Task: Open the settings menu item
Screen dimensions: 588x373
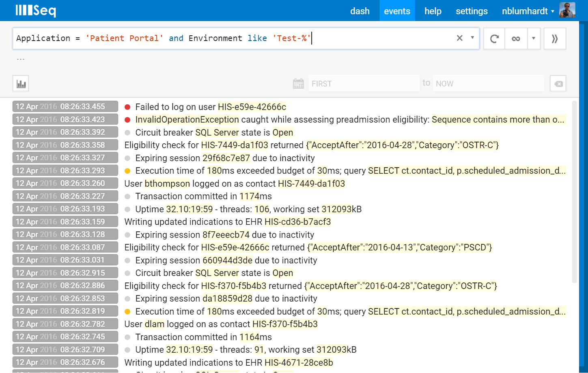Action: (x=472, y=11)
